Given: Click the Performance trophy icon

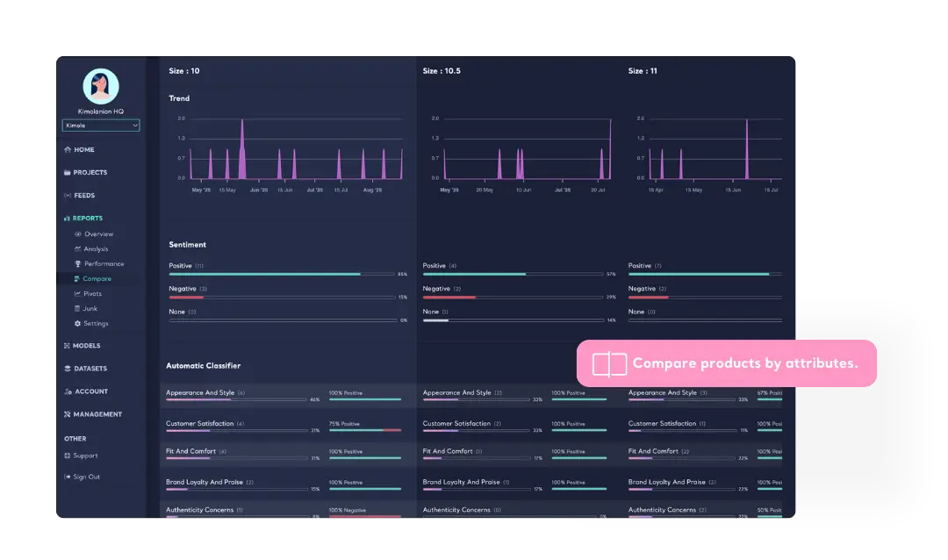Looking at the screenshot, I should click(x=78, y=264).
